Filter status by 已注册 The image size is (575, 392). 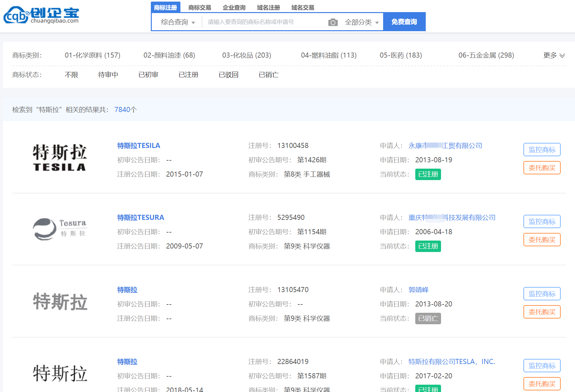tap(188, 75)
